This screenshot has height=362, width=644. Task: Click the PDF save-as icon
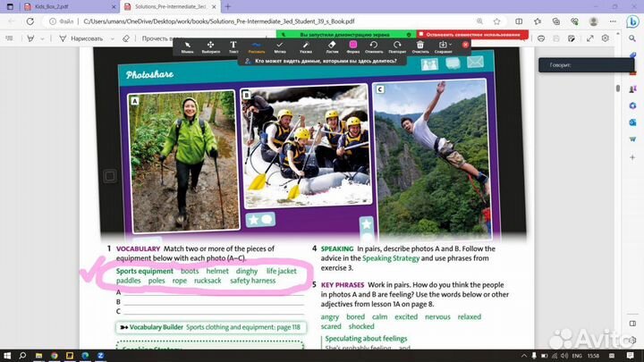pyautogui.click(x=572, y=38)
